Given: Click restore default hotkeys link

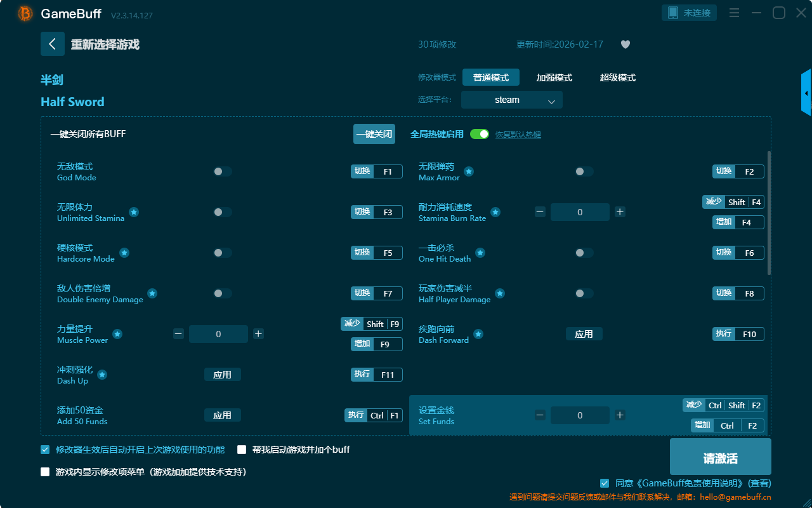Looking at the screenshot, I should tap(518, 135).
